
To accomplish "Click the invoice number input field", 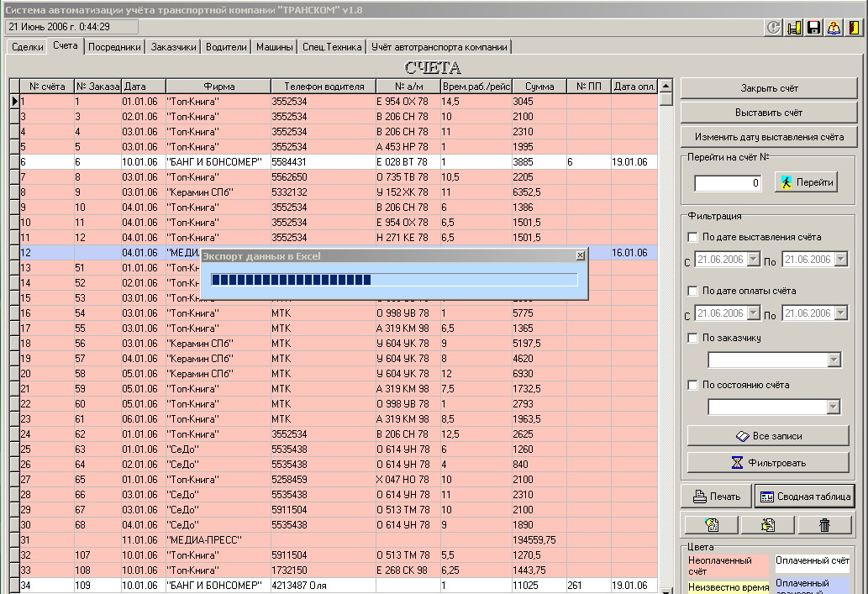I will click(x=728, y=183).
